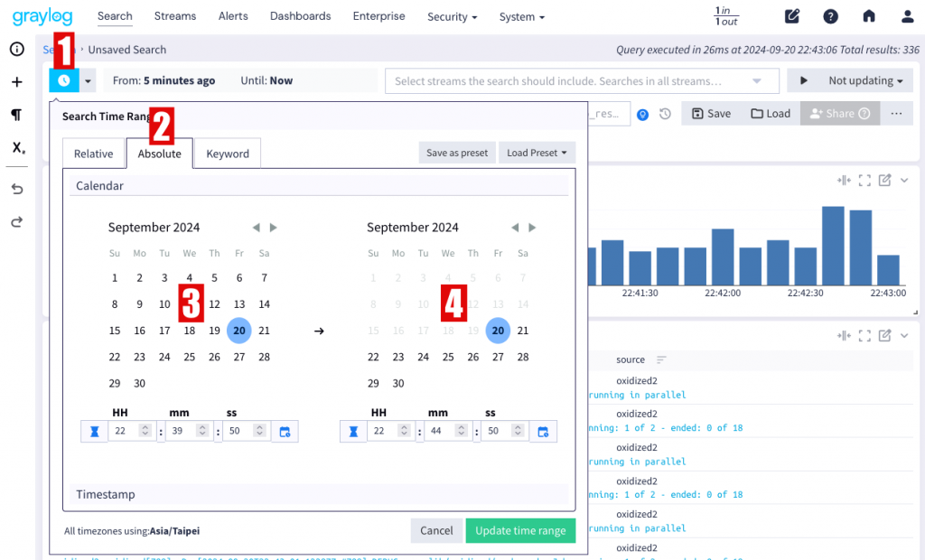This screenshot has height=560, width=925.
Task: Set start time to now hourglass icon
Action: (x=94, y=432)
